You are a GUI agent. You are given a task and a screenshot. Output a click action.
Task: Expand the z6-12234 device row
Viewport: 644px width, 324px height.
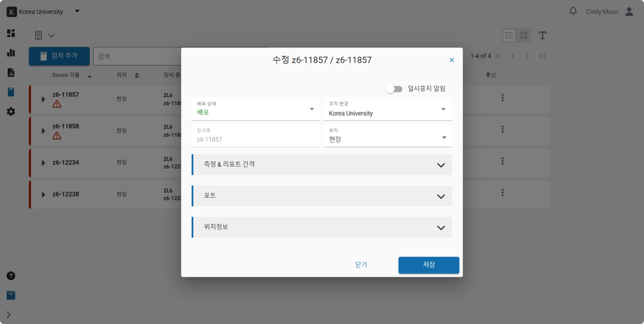(x=43, y=163)
